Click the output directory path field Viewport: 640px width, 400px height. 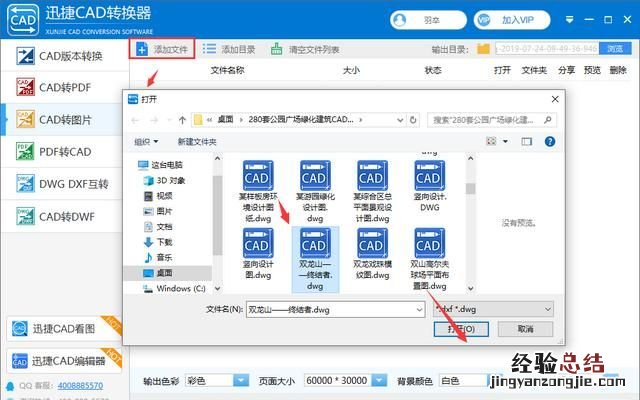(547, 49)
